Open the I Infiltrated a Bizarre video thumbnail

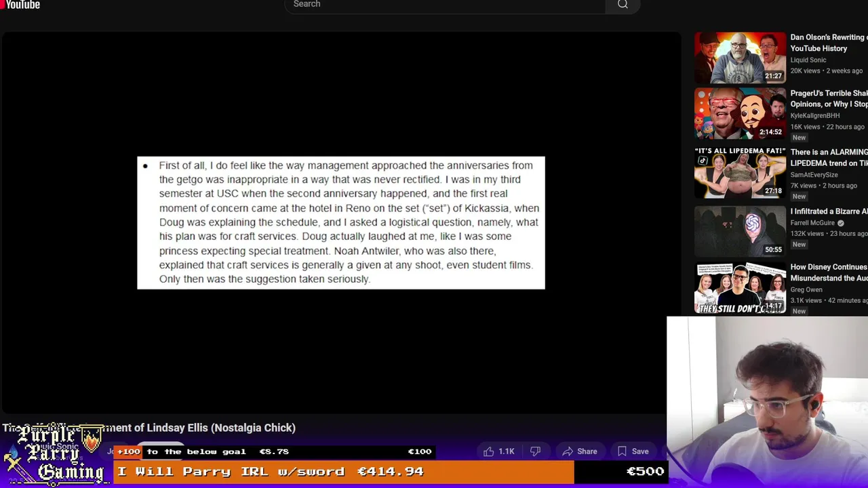[740, 231]
